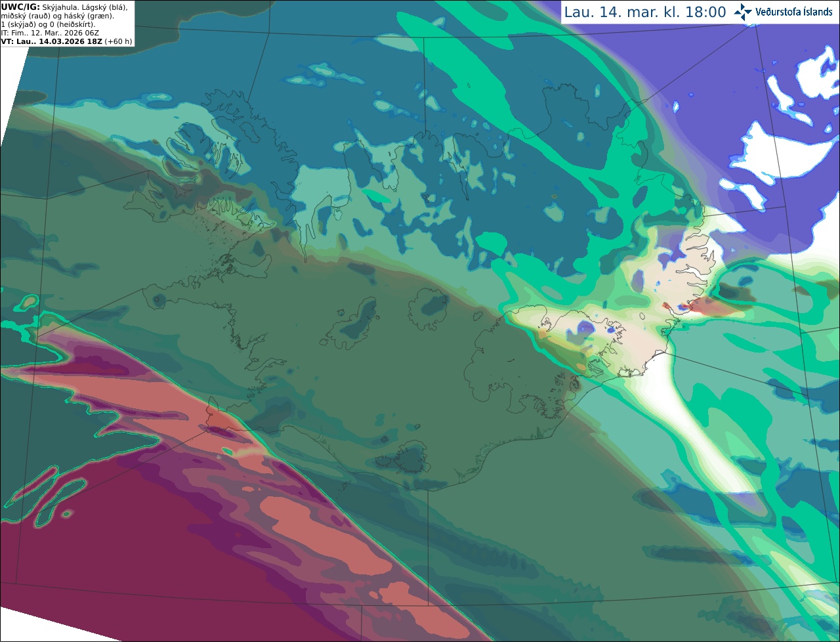Click the Veðurstofa Íslands logo emblem
The height and width of the screenshot is (642, 840).
point(743,12)
